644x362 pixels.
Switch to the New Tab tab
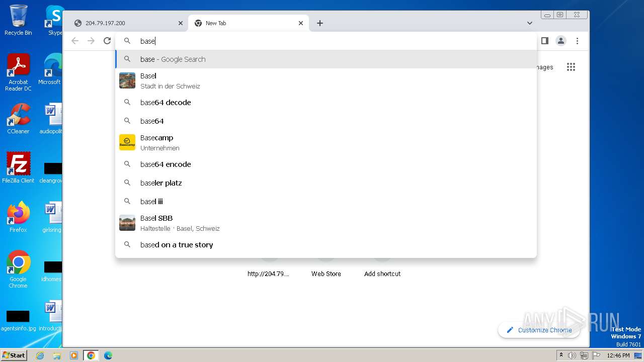[x=248, y=23]
